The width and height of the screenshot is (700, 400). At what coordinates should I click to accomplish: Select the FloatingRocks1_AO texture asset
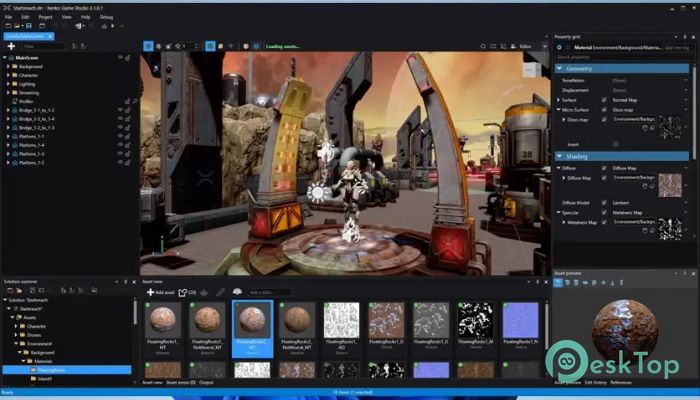coord(342,329)
